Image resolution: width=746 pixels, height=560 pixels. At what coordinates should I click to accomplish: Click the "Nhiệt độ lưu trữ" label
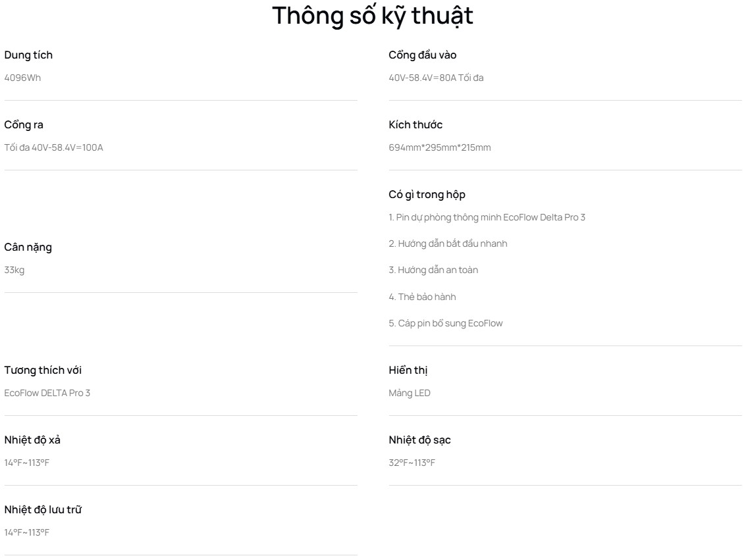click(43, 510)
